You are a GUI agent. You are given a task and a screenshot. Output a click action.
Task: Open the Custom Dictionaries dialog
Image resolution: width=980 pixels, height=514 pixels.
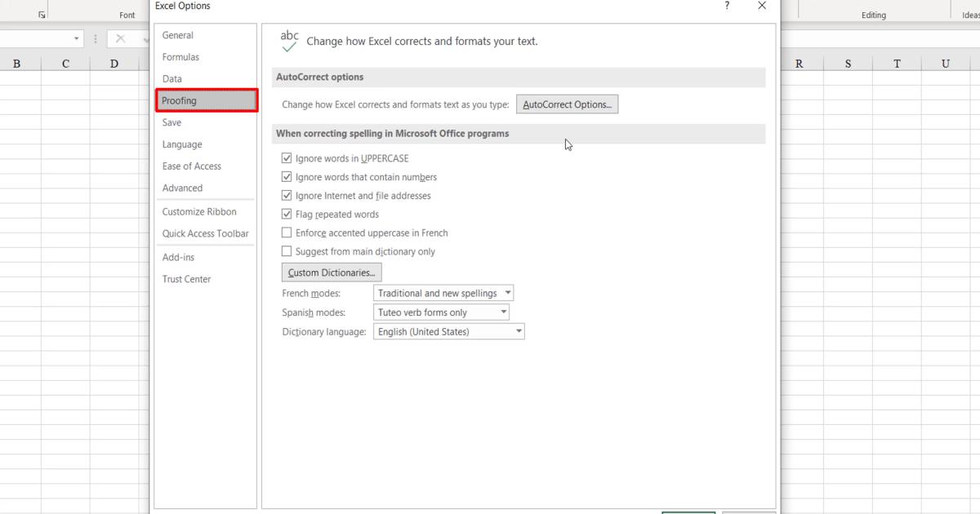click(x=331, y=272)
